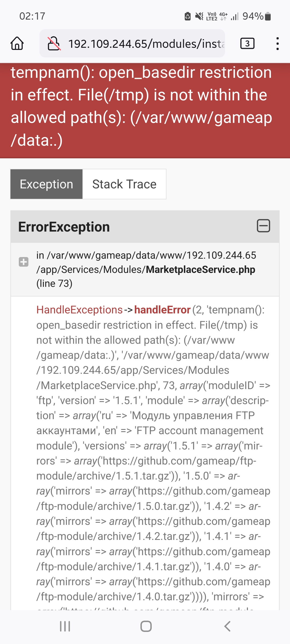Switch to the Stack Trace tab

[124, 184]
